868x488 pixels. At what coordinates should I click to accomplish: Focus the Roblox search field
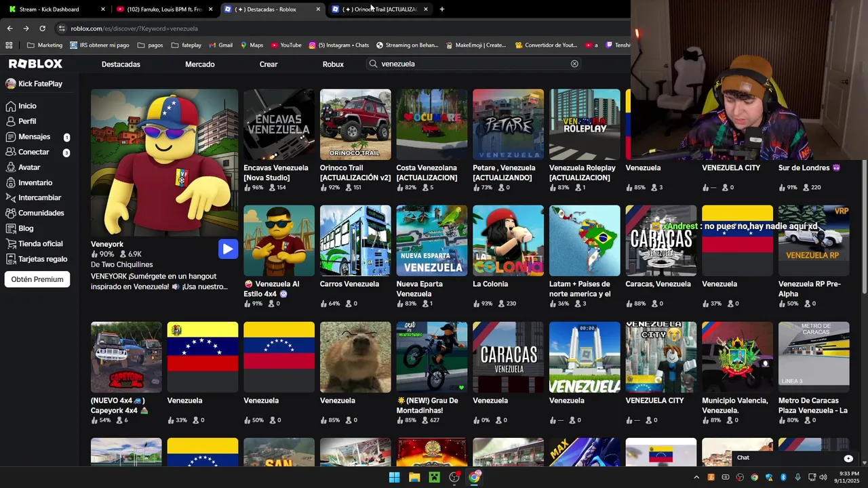473,64
